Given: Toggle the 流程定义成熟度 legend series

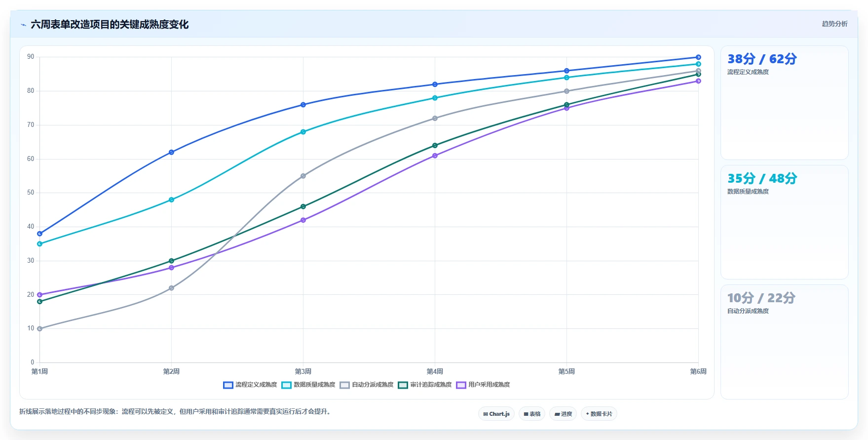Looking at the screenshot, I should pos(250,385).
